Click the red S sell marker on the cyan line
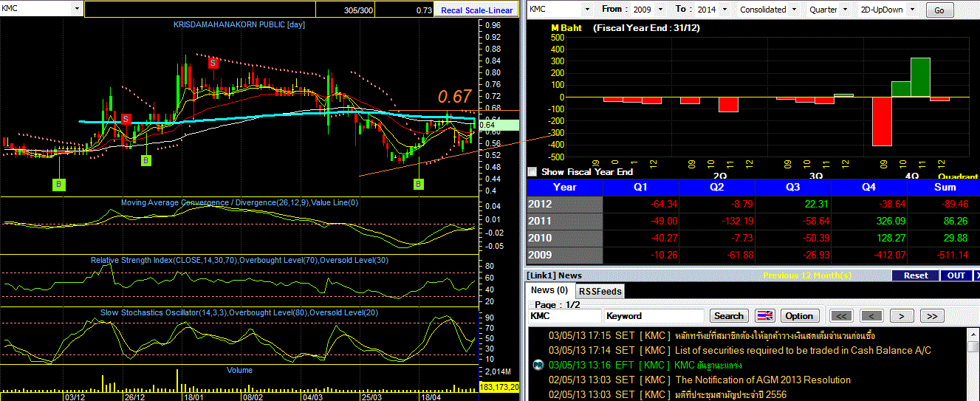The width and height of the screenshot is (980, 401). pos(126,118)
